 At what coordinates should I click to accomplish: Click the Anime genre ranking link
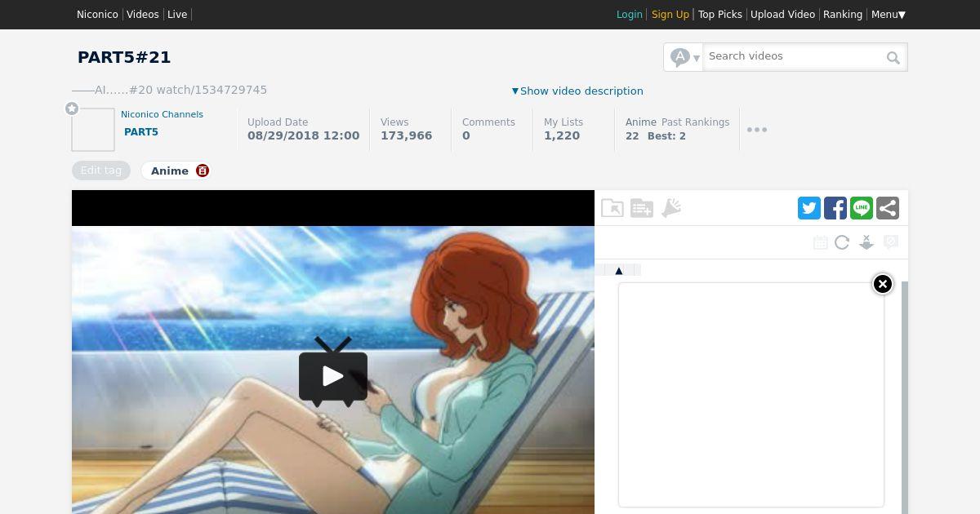point(641,122)
